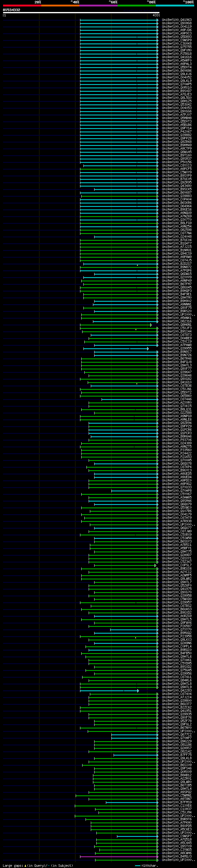
Task: Select hit label UniRef100_C3U0K8
Action: 177,43
